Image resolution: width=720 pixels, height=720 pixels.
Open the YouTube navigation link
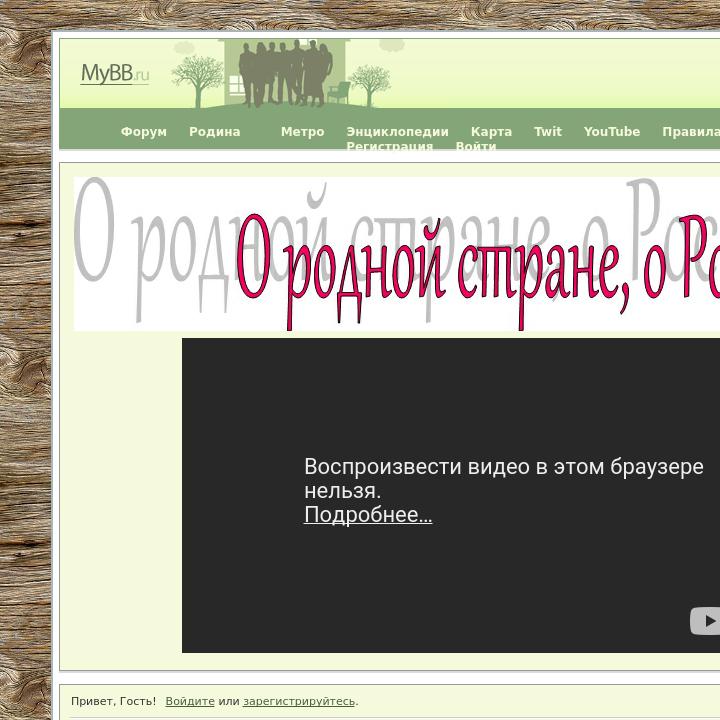point(612,132)
